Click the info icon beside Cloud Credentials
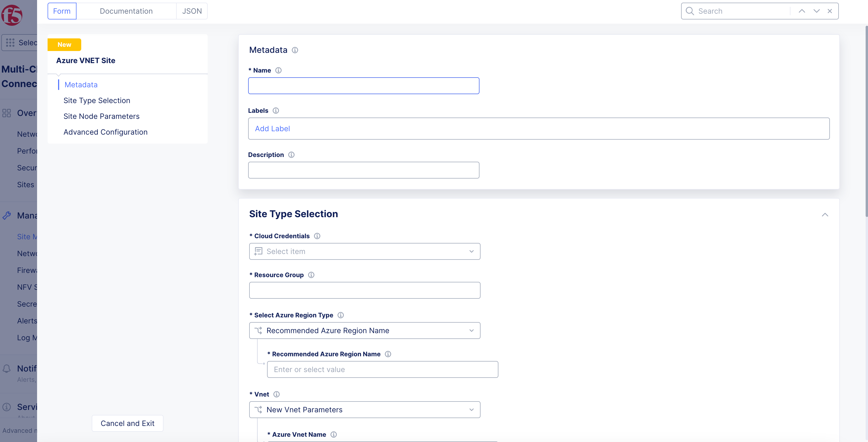The height and width of the screenshot is (442, 868). coord(317,236)
